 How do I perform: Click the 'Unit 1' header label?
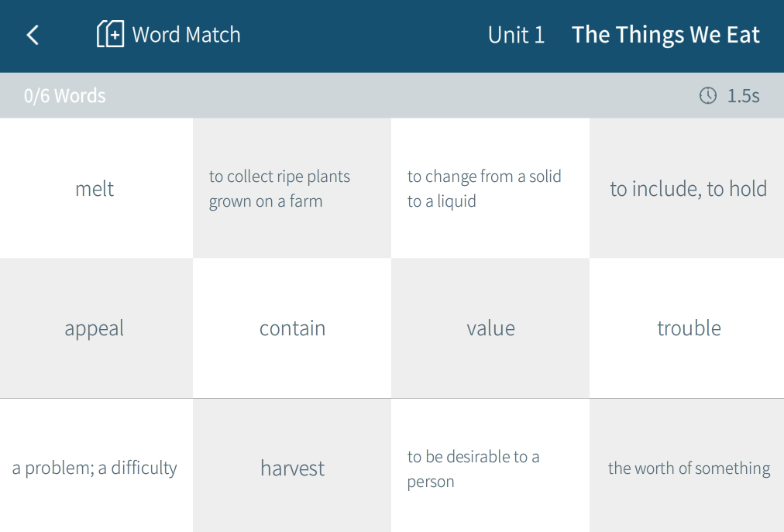[516, 35]
